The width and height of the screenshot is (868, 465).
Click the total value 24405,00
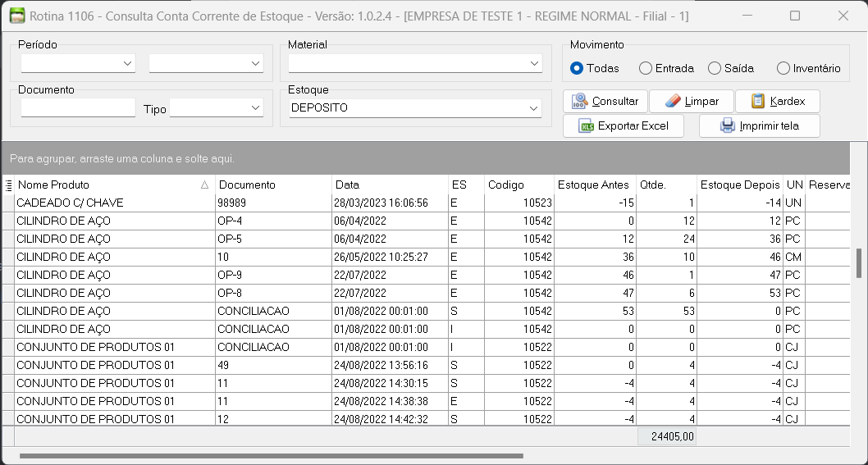pyautogui.click(x=667, y=437)
